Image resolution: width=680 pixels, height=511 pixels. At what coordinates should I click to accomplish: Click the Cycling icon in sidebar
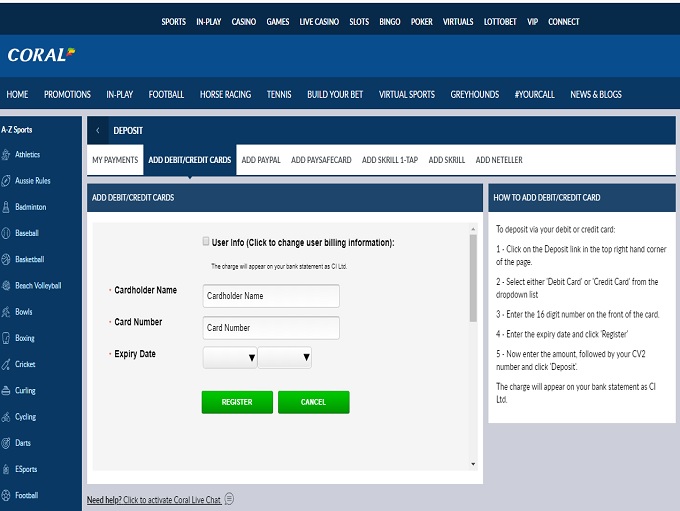coord(6,417)
